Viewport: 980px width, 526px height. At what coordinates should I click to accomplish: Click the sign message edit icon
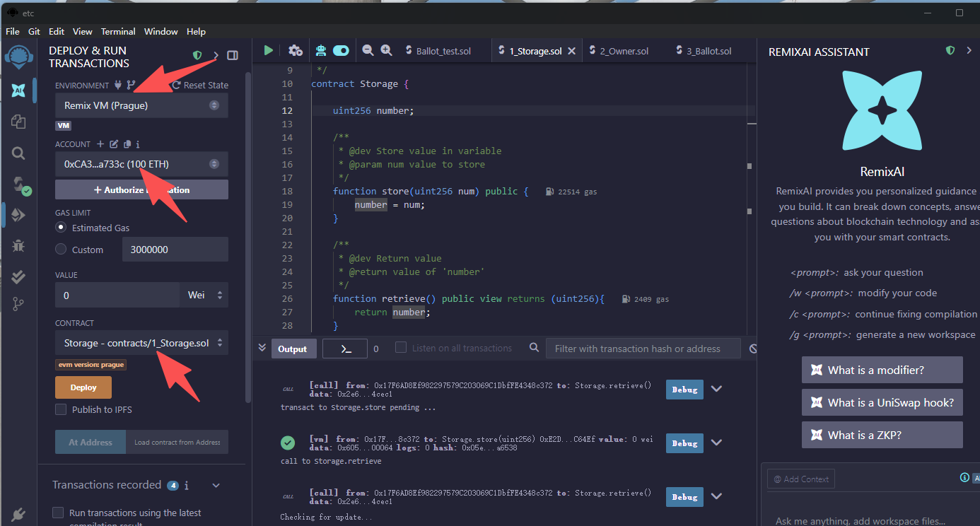coord(114,144)
